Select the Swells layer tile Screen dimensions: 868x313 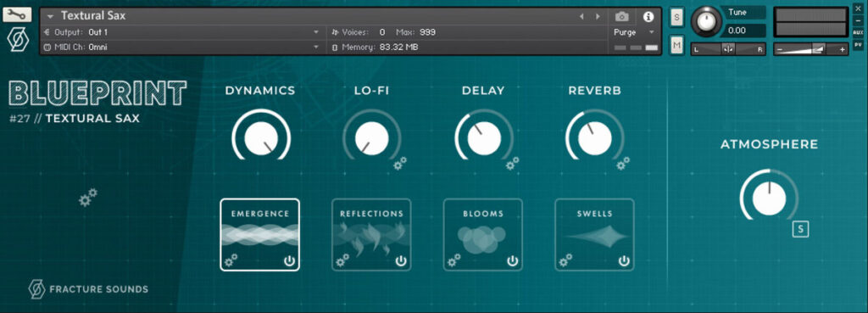tap(594, 234)
